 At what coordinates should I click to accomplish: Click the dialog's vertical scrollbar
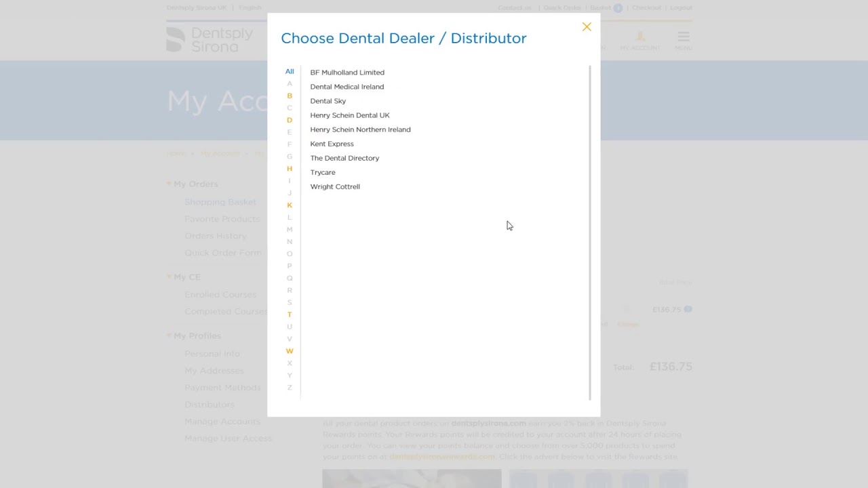(x=590, y=232)
